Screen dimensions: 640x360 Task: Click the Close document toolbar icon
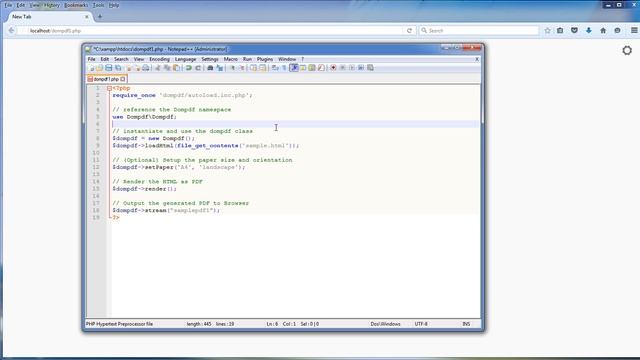[x=129, y=68]
